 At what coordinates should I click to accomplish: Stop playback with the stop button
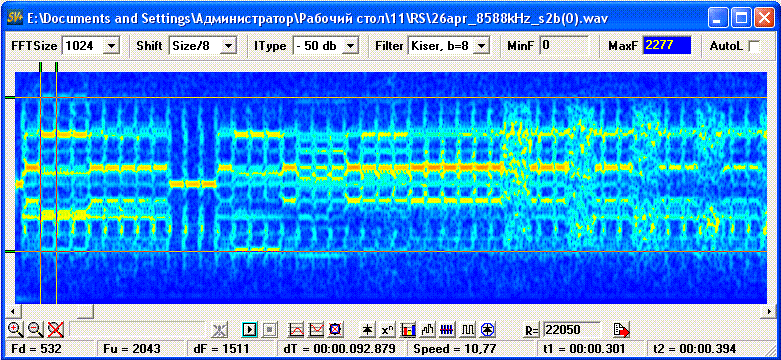[269, 329]
